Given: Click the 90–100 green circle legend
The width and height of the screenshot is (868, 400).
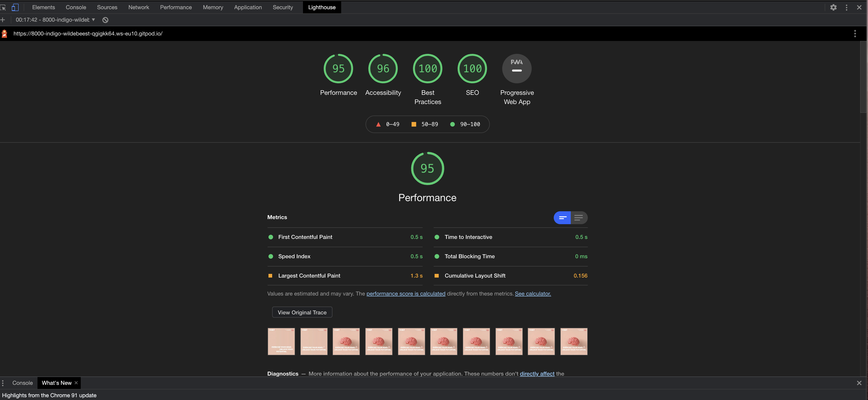Looking at the screenshot, I should point(465,124).
